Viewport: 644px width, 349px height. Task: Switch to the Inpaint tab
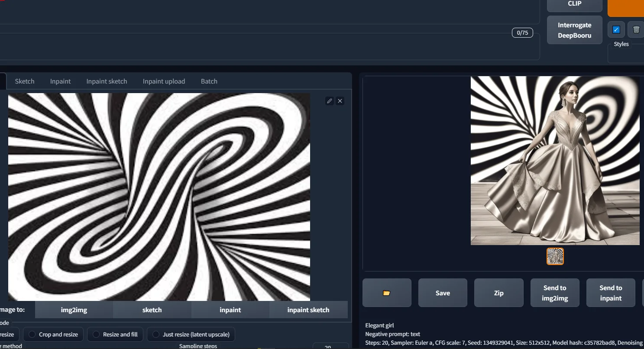click(60, 81)
